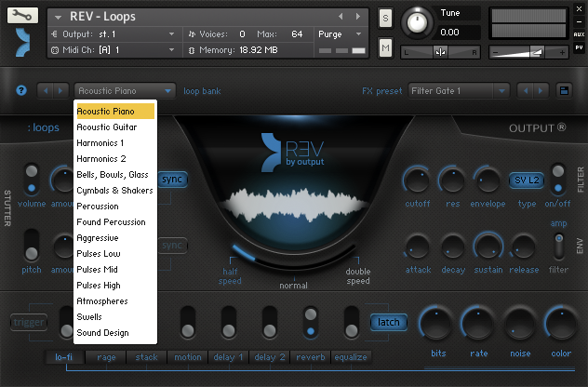Toggle the reverb effect switch above reverb tab
588x387 pixels.
tap(311, 323)
